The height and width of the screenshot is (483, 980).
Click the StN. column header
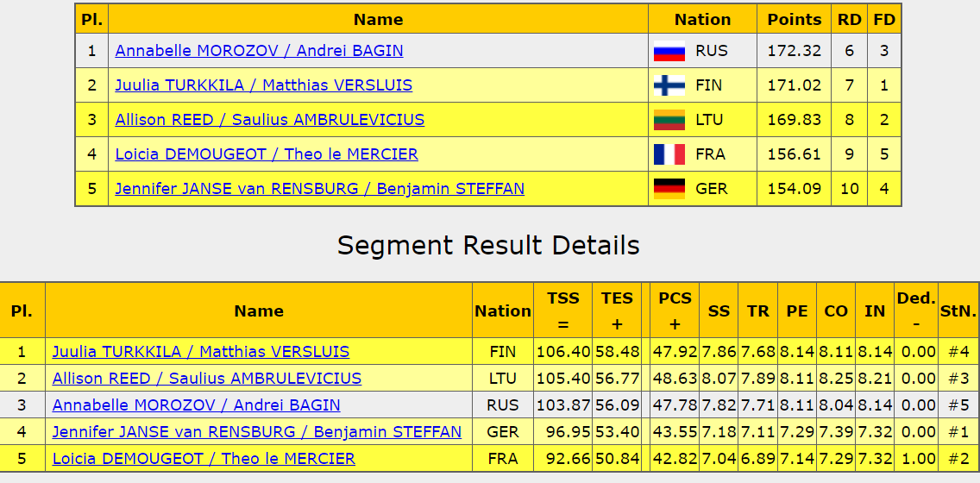tap(958, 310)
